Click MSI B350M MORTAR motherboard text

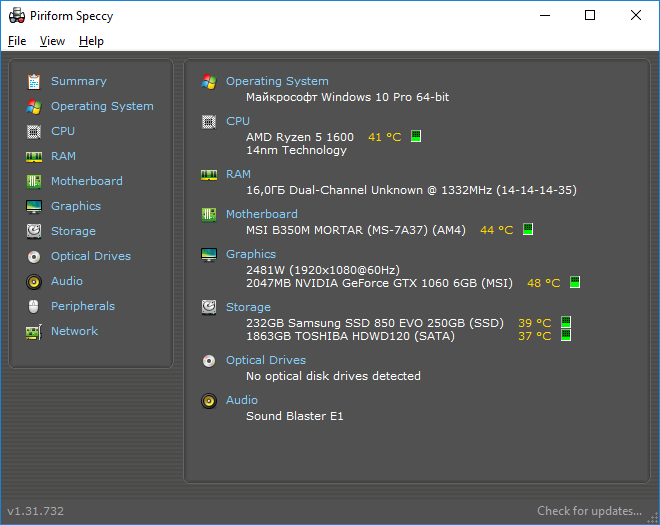point(356,230)
